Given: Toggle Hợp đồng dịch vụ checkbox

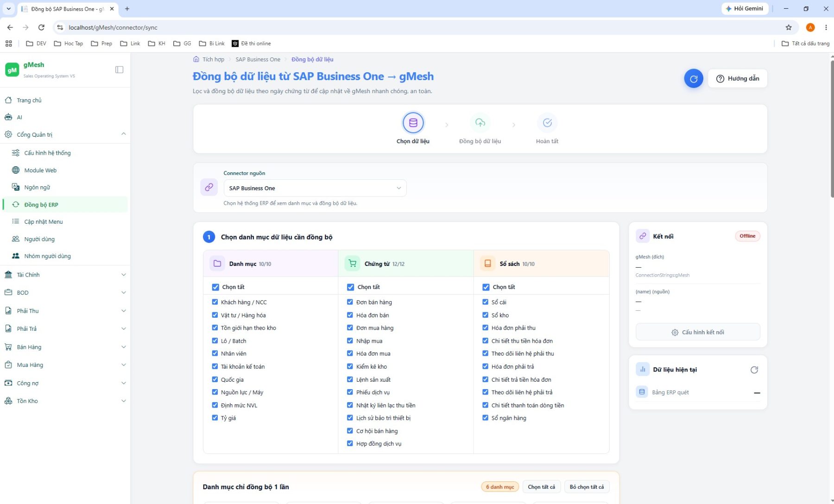Looking at the screenshot, I should (350, 443).
